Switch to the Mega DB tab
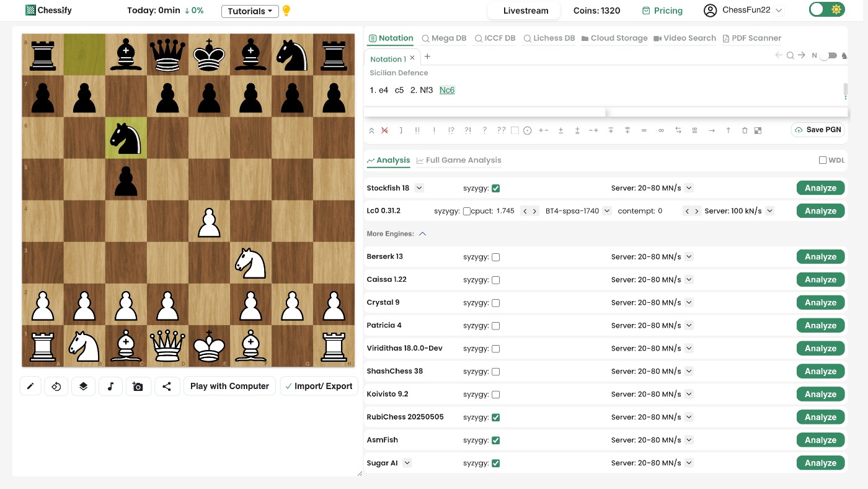Screen dimensions: 868x489 tap(444, 38)
